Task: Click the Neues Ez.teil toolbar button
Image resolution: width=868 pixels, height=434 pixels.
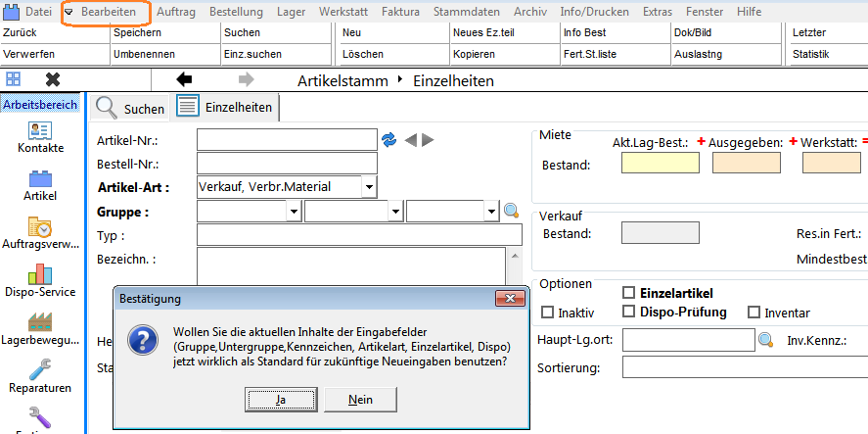Action: [x=505, y=32]
